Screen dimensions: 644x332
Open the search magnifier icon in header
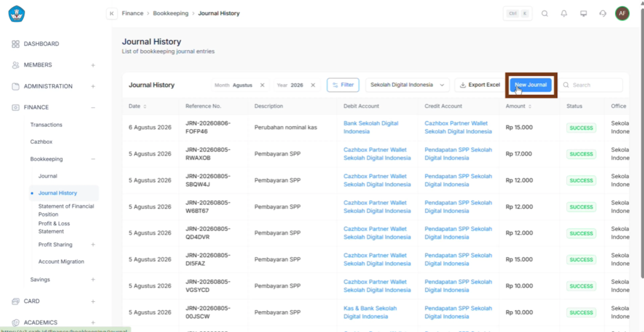click(545, 13)
